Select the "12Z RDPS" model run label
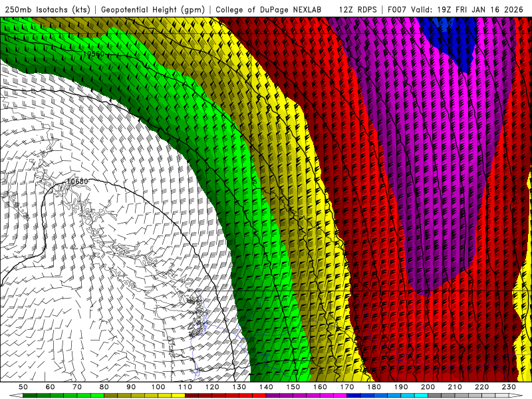 point(358,9)
